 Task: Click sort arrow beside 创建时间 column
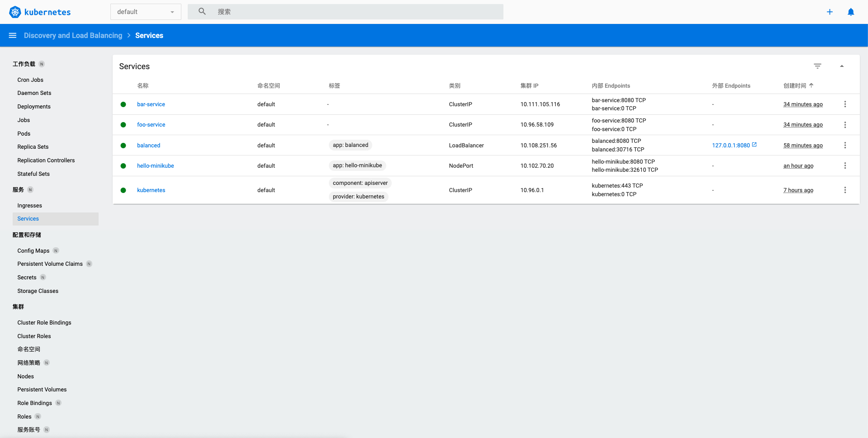(x=811, y=85)
